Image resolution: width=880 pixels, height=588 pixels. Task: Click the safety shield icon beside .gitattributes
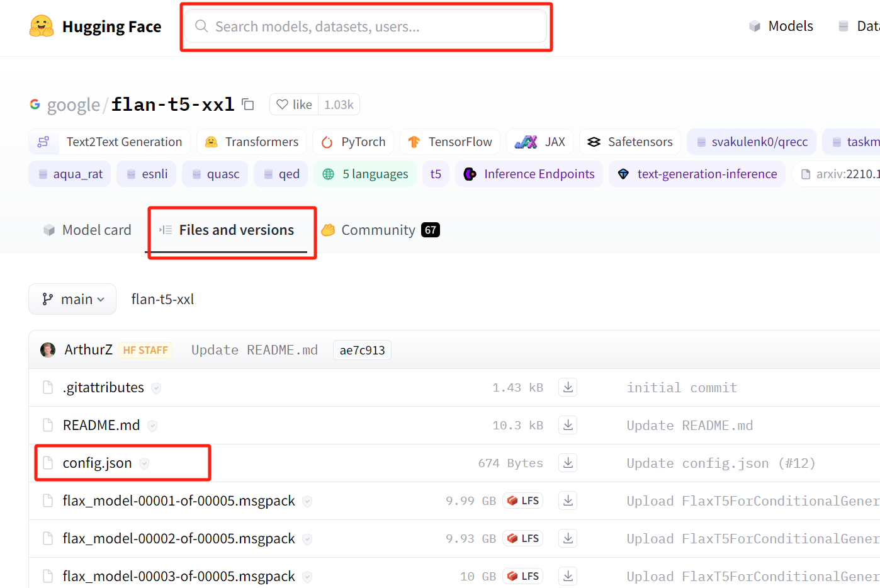point(156,388)
